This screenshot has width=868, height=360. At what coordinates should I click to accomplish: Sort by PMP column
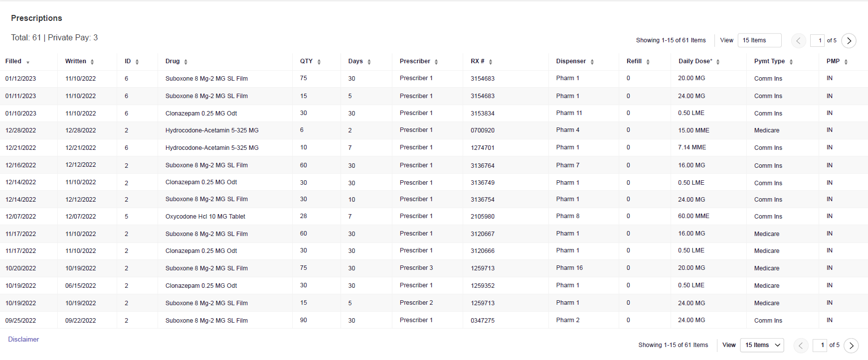pos(846,62)
